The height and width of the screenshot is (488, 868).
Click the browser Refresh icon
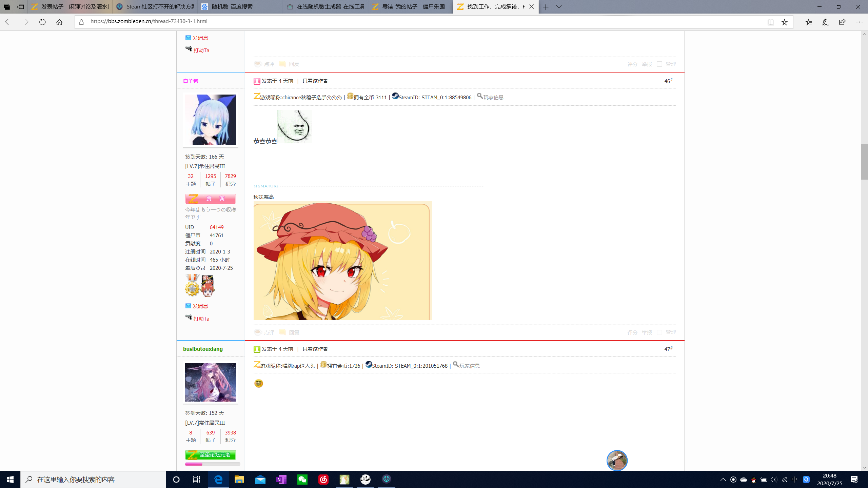click(42, 22)
